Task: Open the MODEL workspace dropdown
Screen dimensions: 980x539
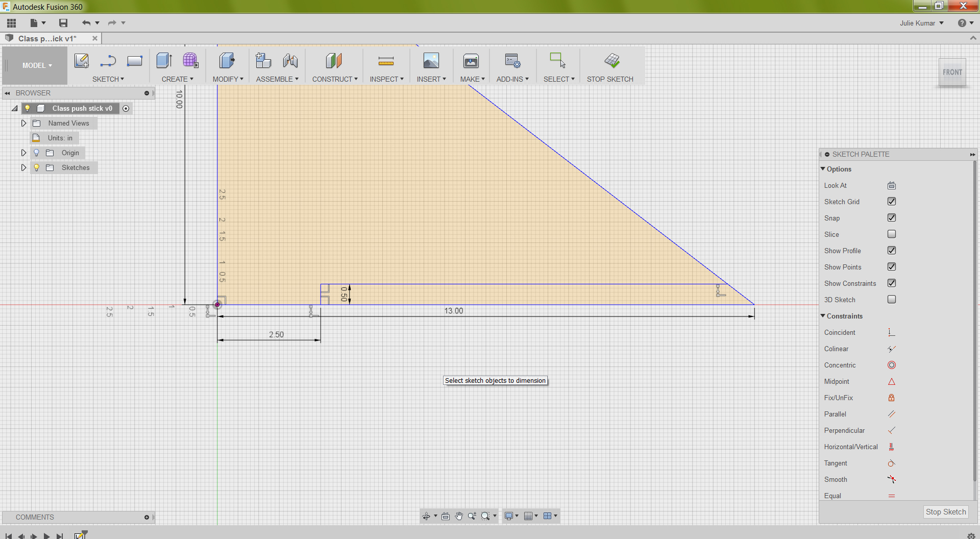Action: click(37, 65)
